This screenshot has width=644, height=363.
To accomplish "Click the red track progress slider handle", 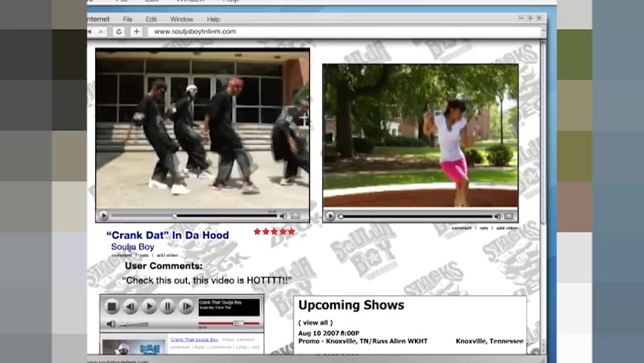I will pyautogui.click(x=238, y=324).
